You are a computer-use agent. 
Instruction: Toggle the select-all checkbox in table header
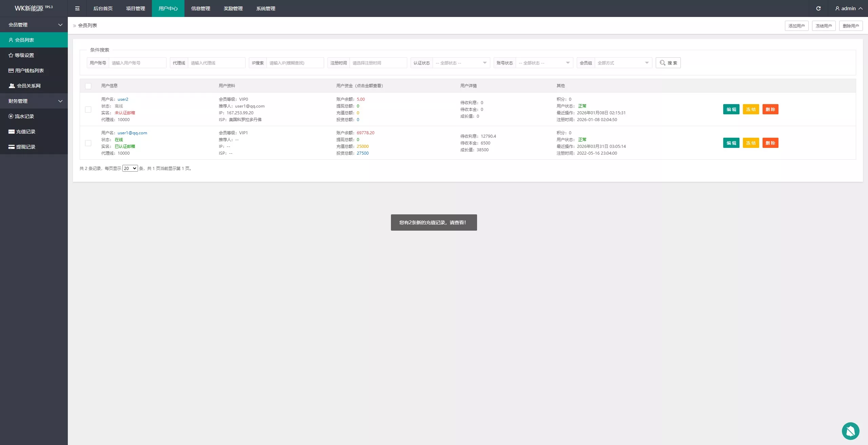88,86
